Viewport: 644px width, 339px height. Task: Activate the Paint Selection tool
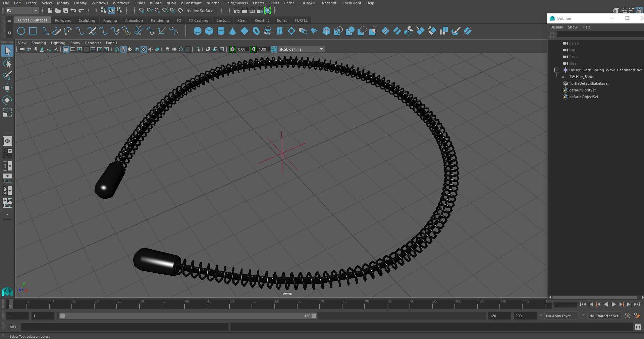(x=7, y=75)
